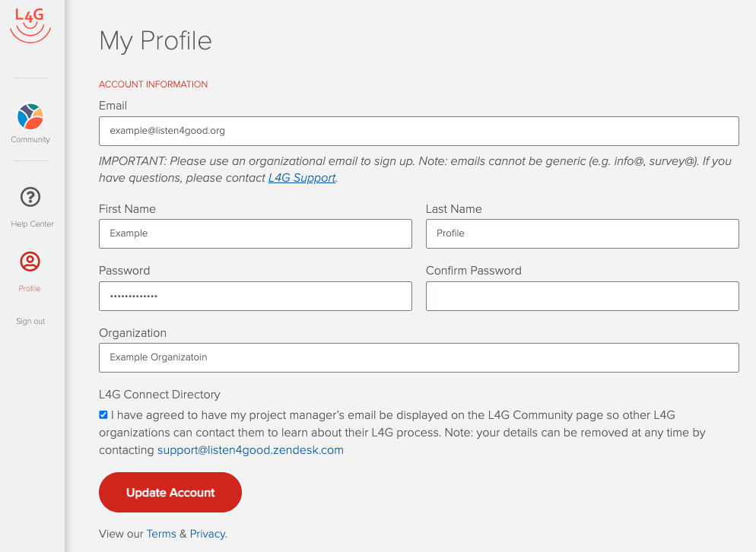Screen dimensions: 756x552
Task: Select the First Name field showing Example
Action: (255, 233)
